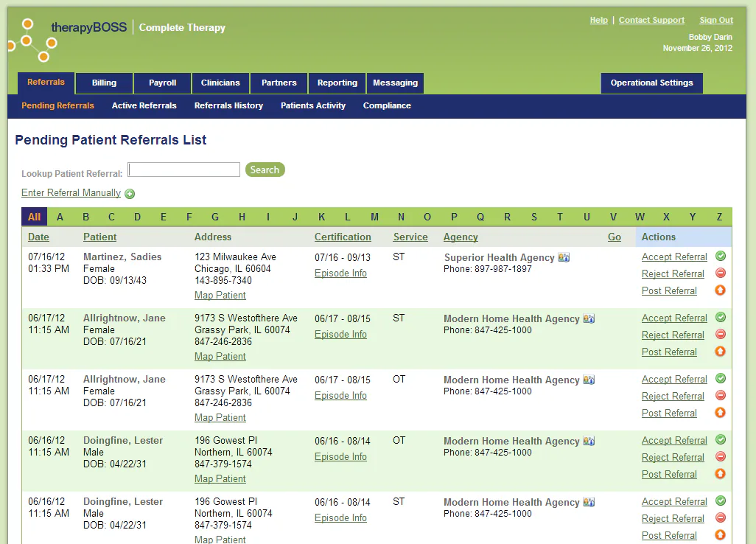
Task: Click the orange post icon for Martinez, Sadies
Action: [x=721, y=290]
